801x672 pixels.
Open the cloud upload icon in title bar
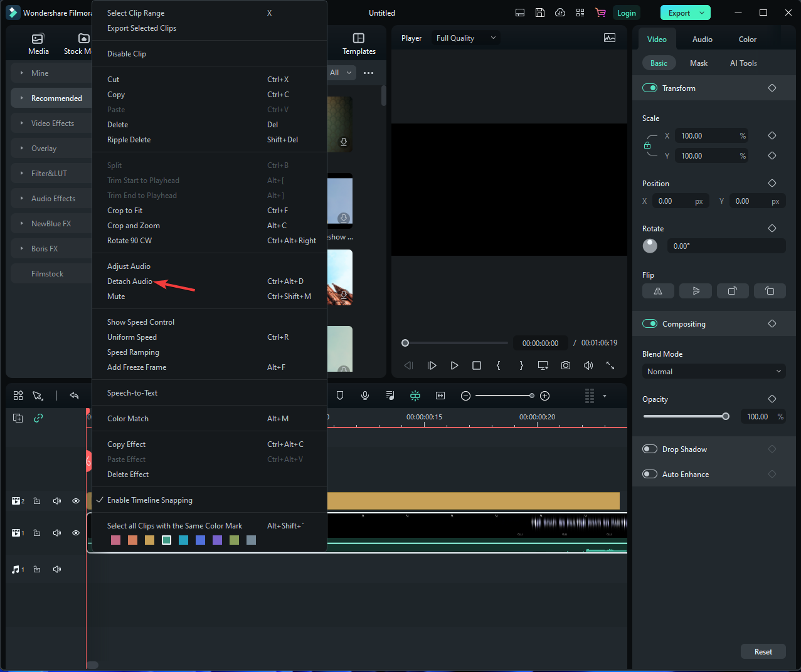coord(560,13)
